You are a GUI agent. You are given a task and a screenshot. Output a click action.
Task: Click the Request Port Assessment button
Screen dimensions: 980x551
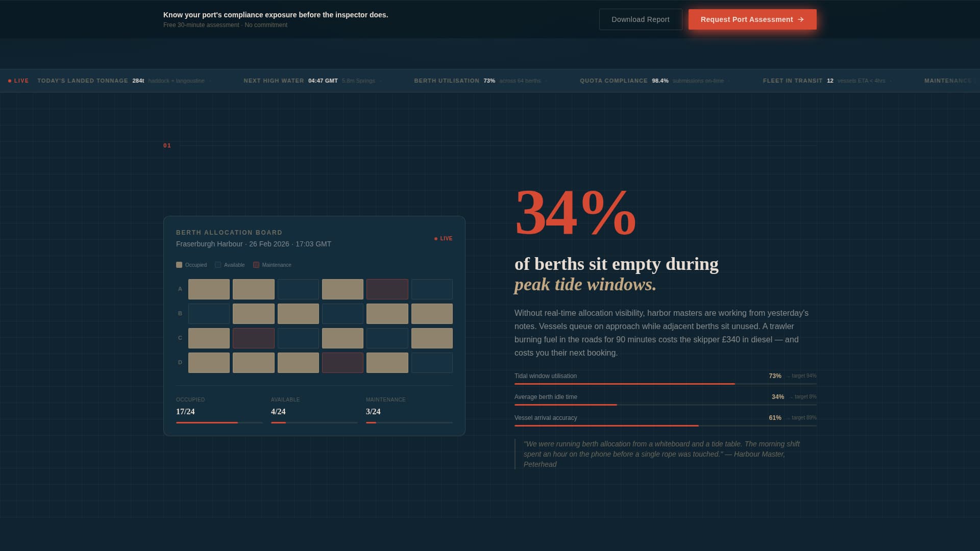click(x=752, y=19)
